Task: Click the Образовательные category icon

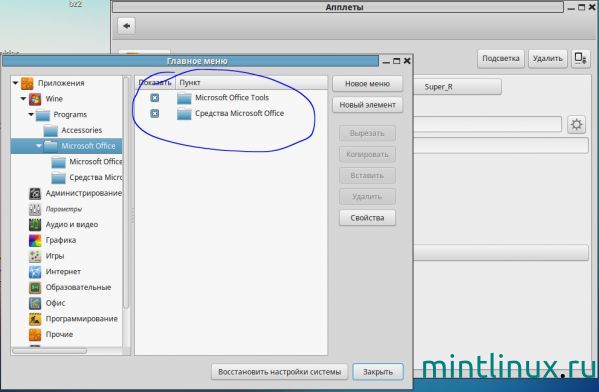Action: 35,287
